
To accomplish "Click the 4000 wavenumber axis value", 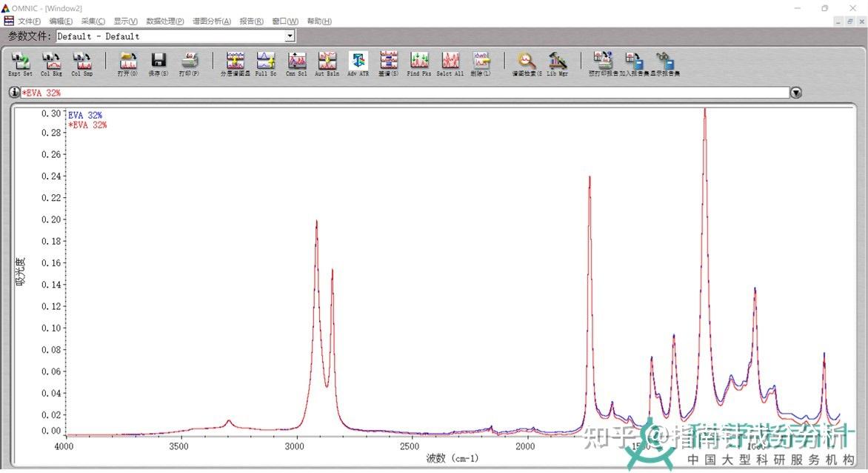I will [x=64, y=446].
